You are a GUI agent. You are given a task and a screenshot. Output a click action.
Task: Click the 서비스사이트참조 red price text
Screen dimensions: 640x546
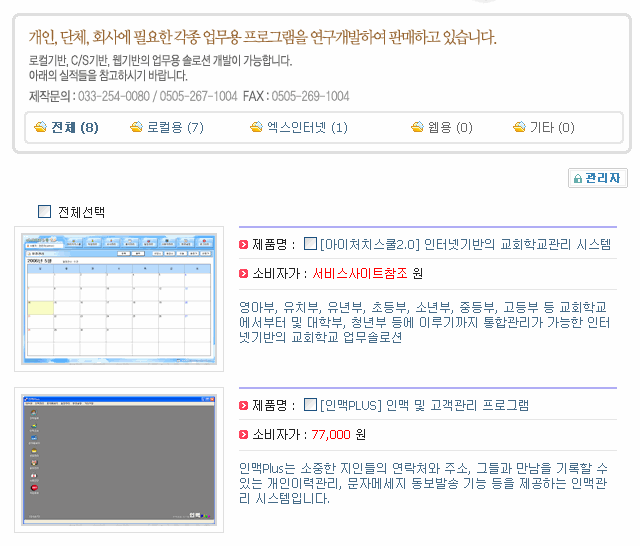pos(360,273)
